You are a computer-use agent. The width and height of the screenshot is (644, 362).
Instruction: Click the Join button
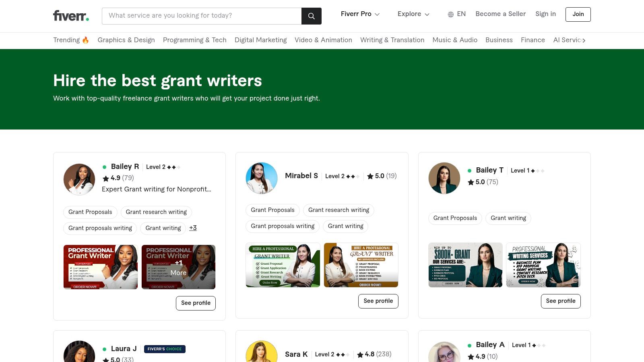(578, 14)
